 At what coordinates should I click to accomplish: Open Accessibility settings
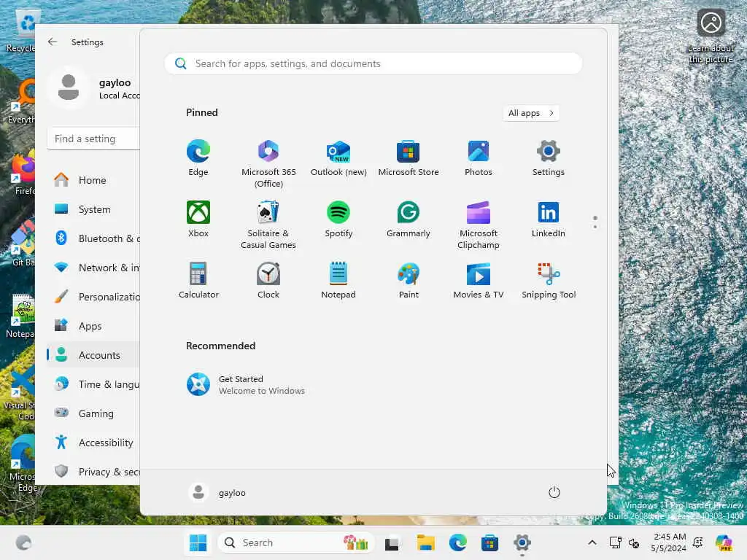pyautogui.click(x=93, y=443)
